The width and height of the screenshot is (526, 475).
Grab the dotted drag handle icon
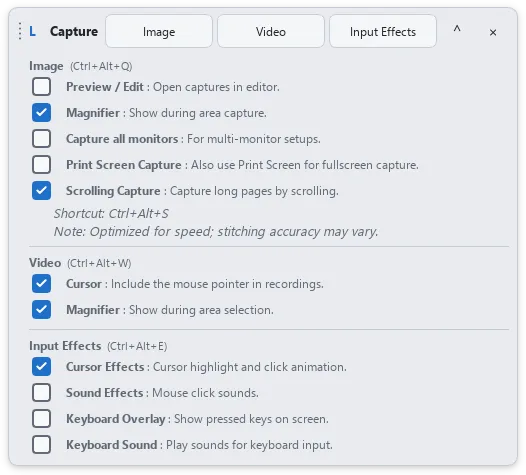[20, 31]
